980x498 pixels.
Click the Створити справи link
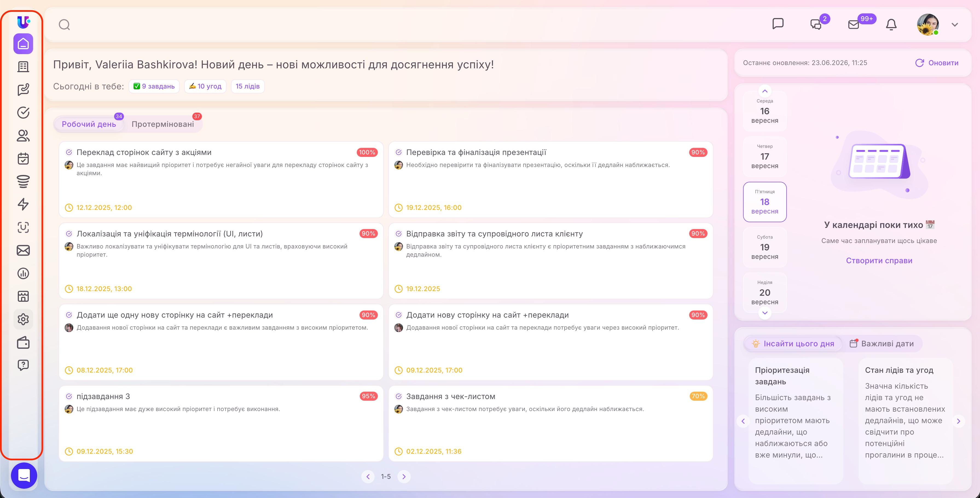[x=879, y=261]
